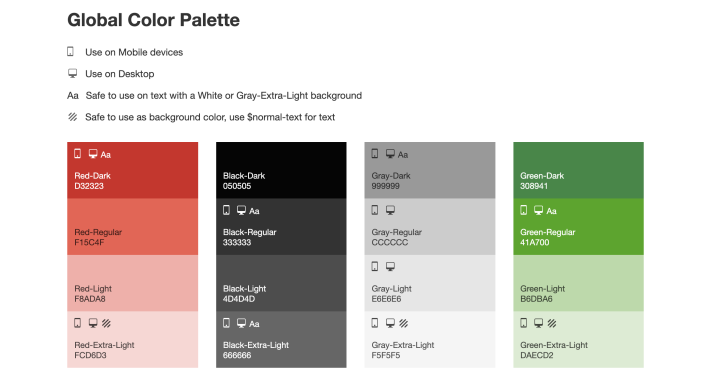Image resolution: width=720 pixels, height=381 pixels.
Task: Select the Green-Light B6DBA6 color swatch
Action: point(579,283)
